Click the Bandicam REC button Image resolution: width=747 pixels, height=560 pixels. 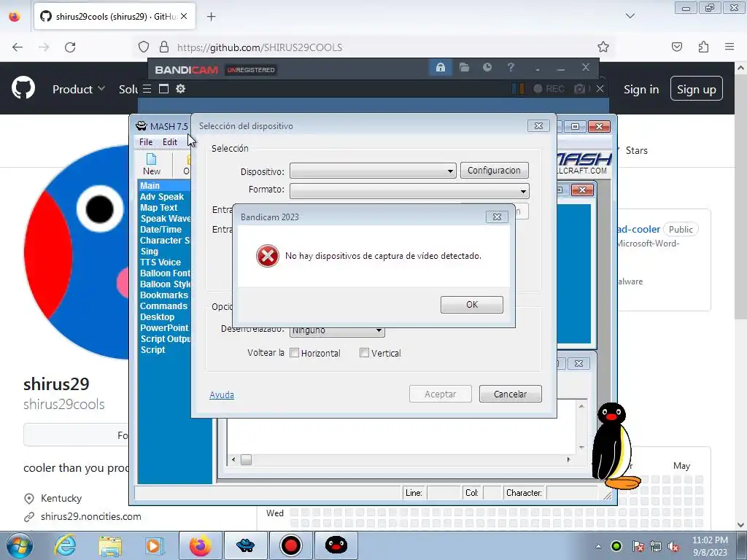point(549,88)
